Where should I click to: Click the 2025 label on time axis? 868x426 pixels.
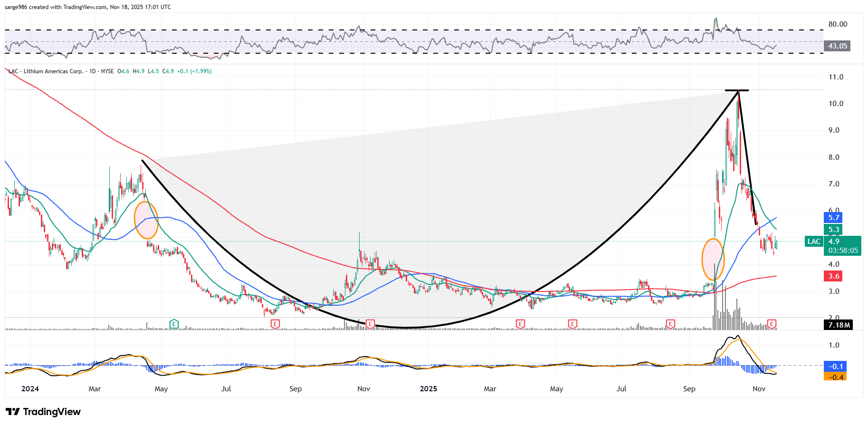pos(428,389)
